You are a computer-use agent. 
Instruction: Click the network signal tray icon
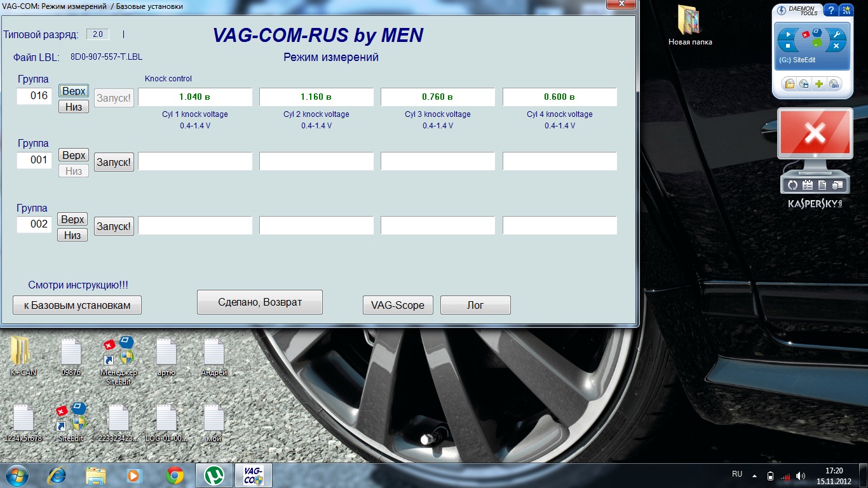pos(785,475)
